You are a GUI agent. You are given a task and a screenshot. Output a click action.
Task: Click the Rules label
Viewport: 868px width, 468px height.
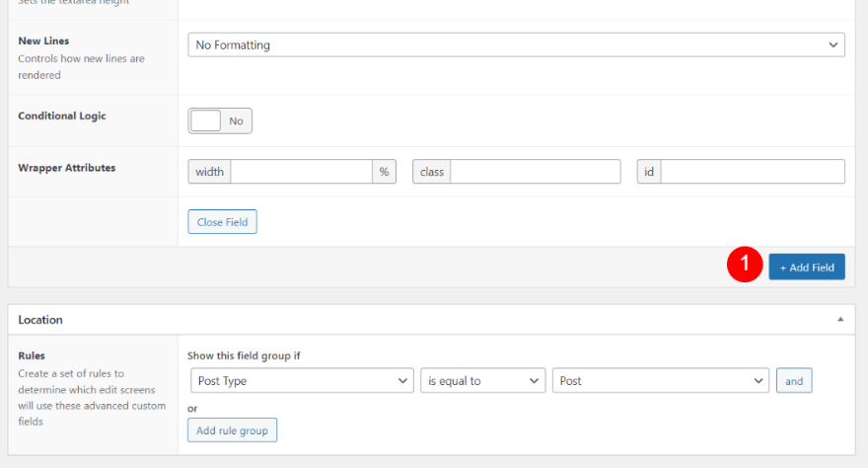point(32,355)
